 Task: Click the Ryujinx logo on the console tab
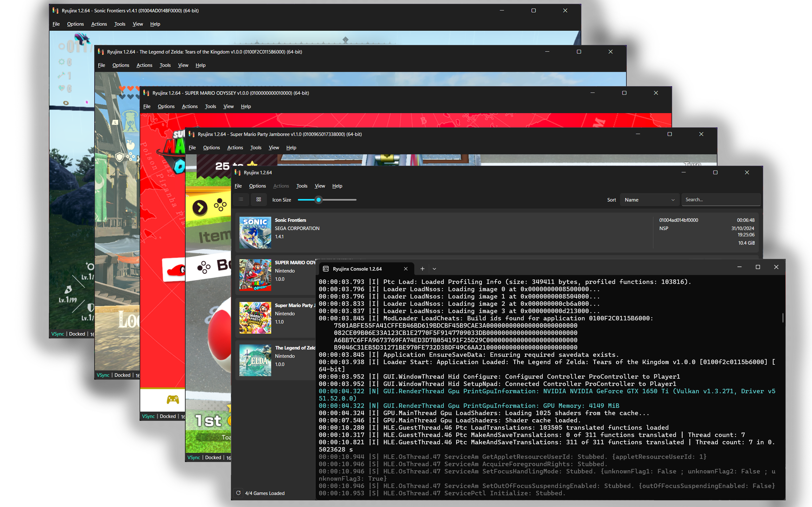(326, 269)
